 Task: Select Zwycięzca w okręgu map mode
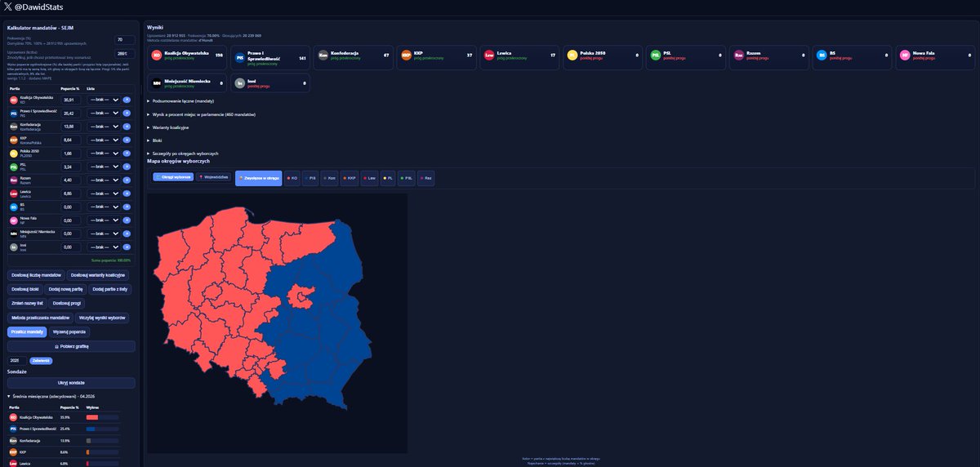point(259,177)
